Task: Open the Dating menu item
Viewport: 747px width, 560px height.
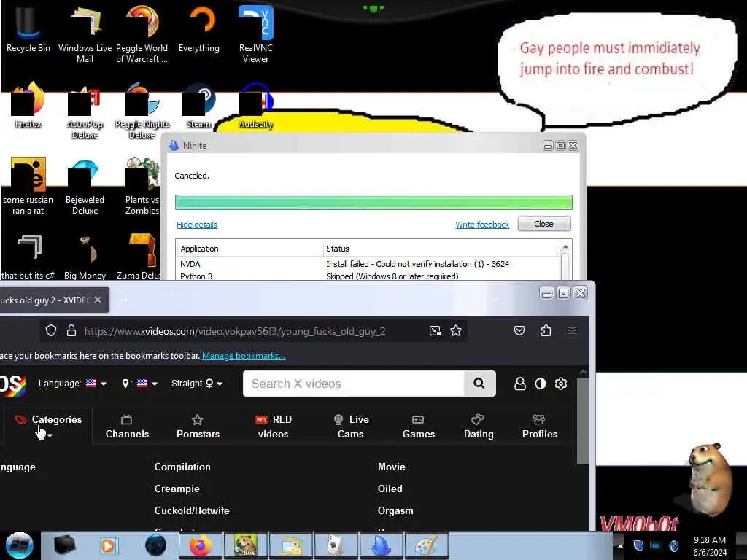Action: click(x=479, y=427)
